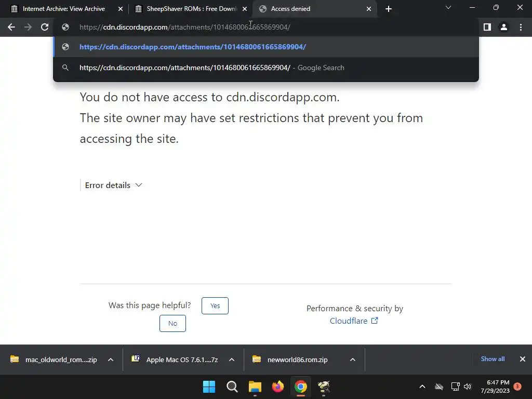Launch Firefox from the taskbar
Screen dimensions: 532x399
click(x=278, y=387)
